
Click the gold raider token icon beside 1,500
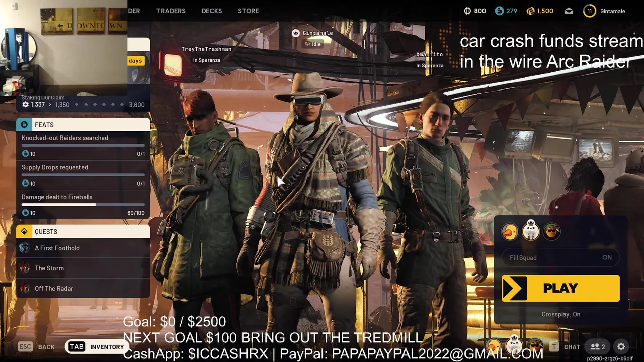(x=530, y=11)
